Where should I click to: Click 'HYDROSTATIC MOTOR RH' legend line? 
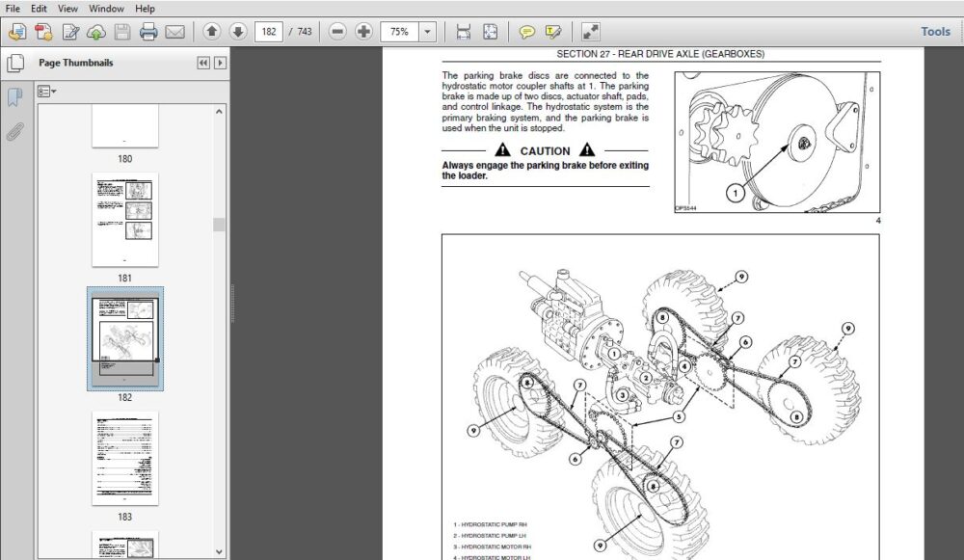click(x=492, y=547)
